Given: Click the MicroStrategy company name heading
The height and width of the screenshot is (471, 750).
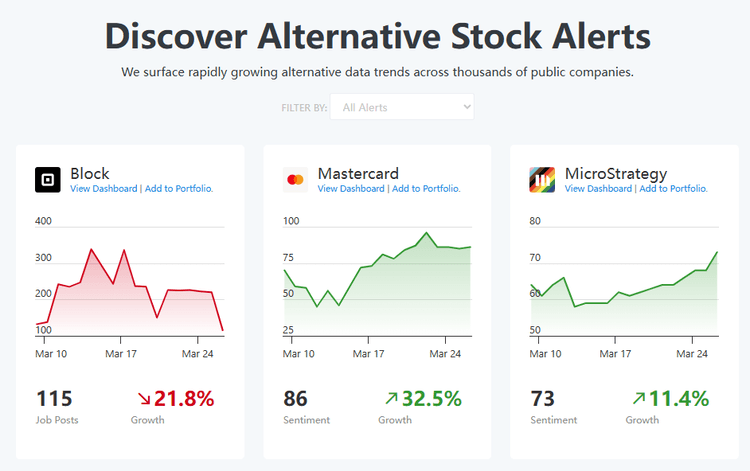Looking at the screenshot, I should coord(615,173).
